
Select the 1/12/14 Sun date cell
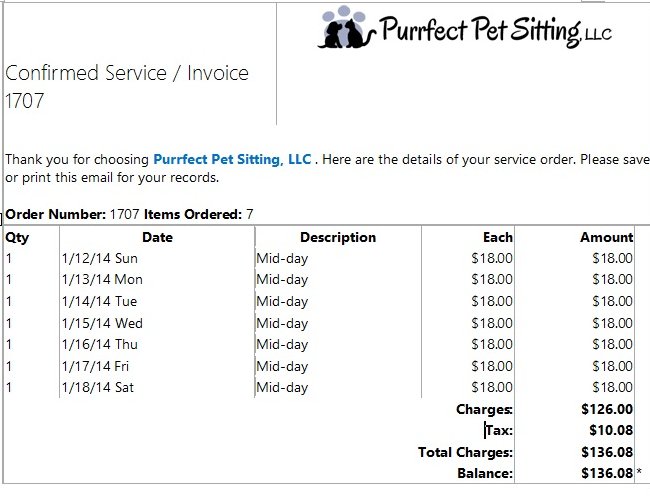point(102,258)
